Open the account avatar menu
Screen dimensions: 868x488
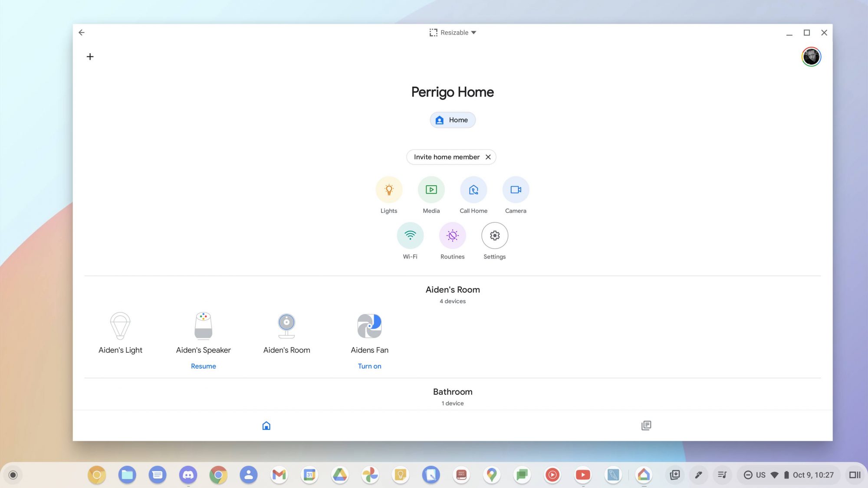click(x=811, y=56)
